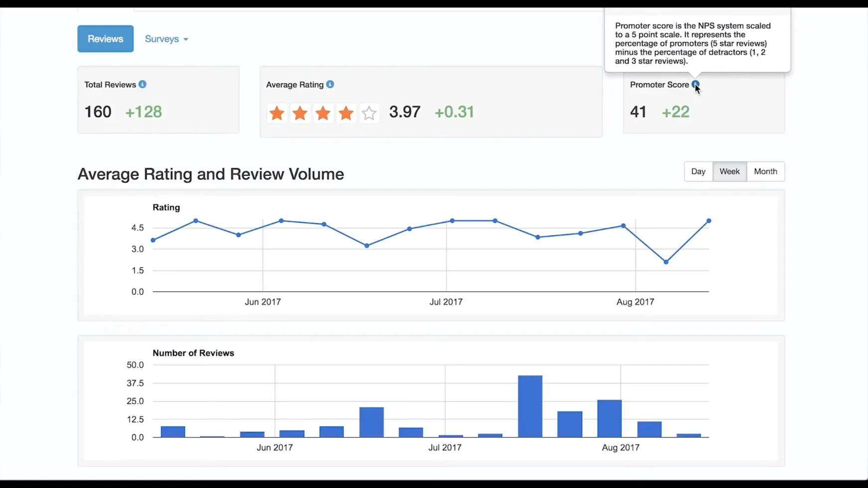
Task: Click the fourth orange rating star
Action: pyautogui.click(x=346, y=113)
